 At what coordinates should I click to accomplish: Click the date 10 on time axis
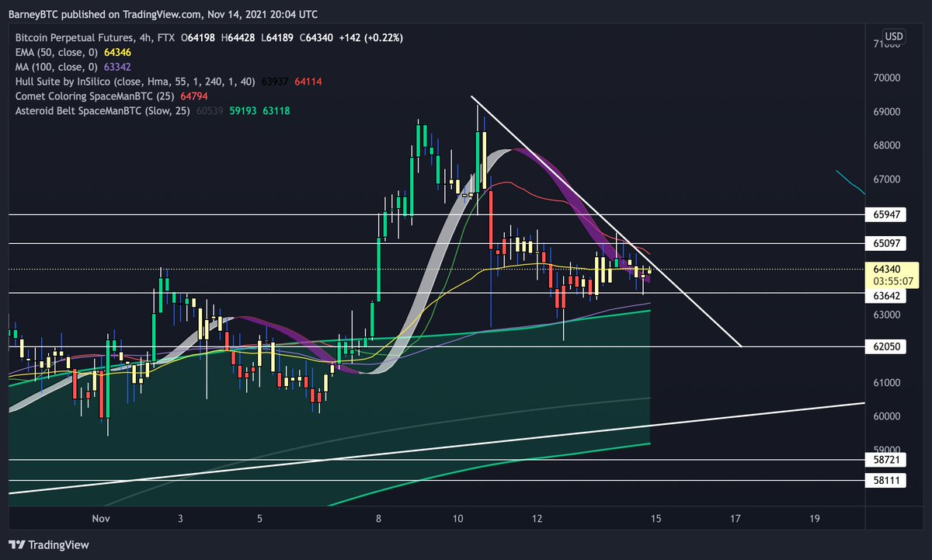[x=457, y=518]
